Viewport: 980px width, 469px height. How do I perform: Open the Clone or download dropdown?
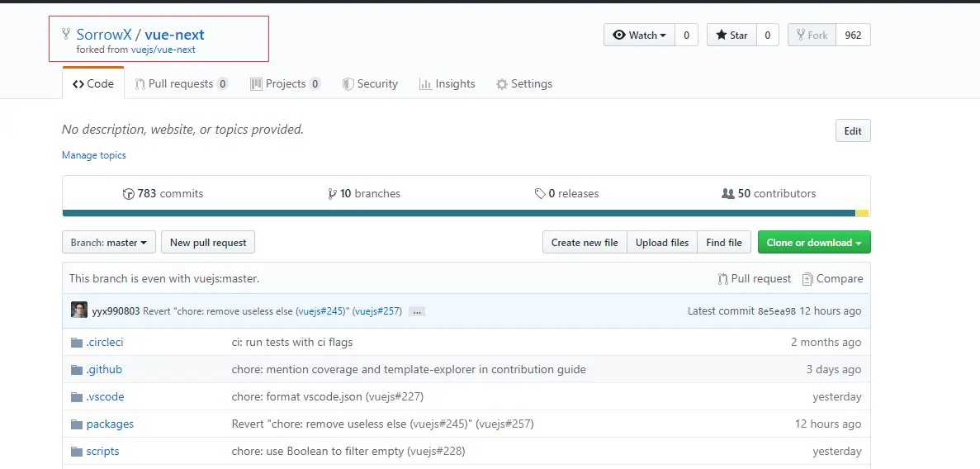(814, 242)
